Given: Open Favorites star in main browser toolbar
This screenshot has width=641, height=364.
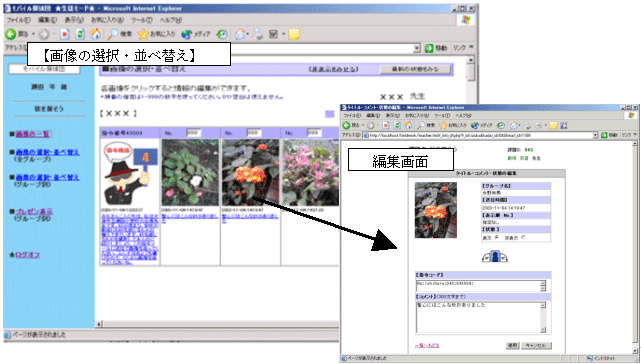Looking at the screenshot, I should [143, 34].
